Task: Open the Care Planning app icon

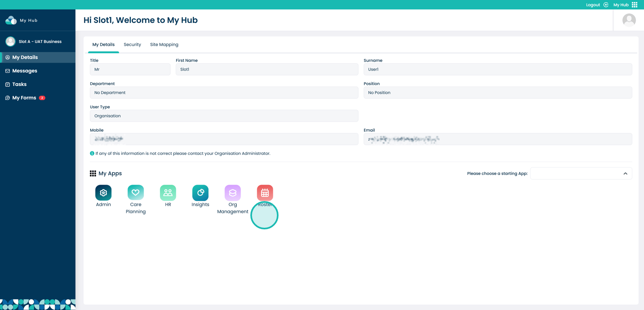Action: [x=136, y=193]
